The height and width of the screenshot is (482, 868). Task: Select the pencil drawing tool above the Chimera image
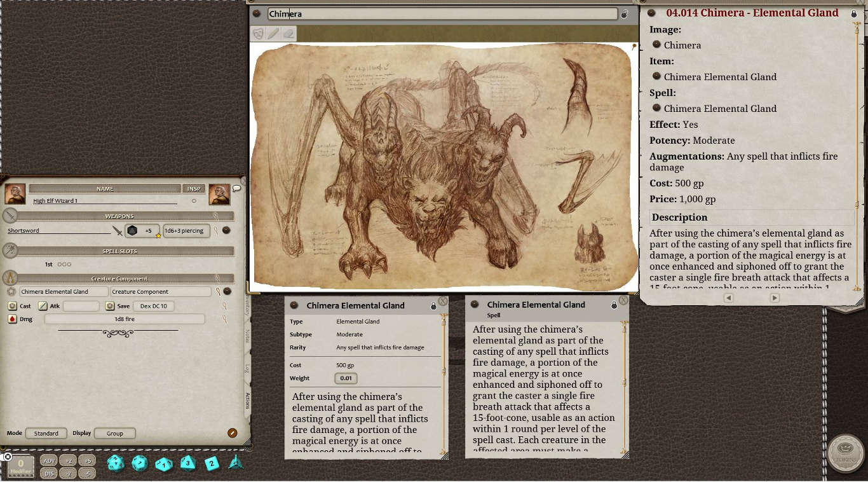(273, 33)
